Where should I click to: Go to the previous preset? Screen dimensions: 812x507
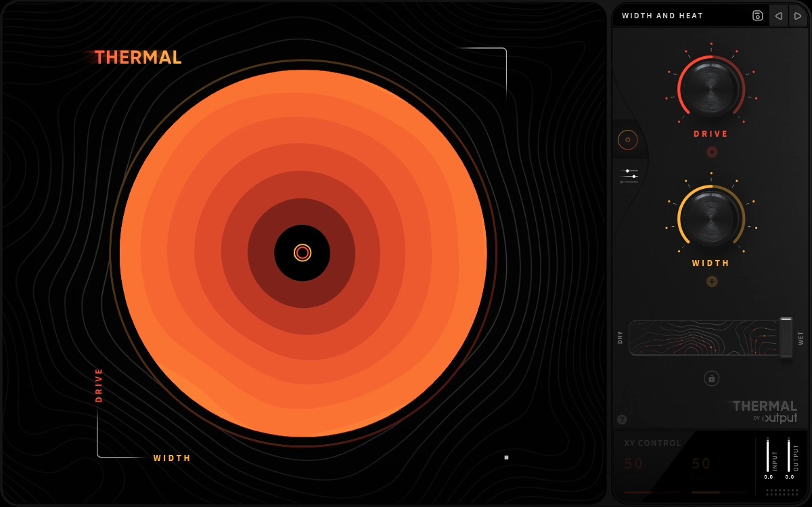coord(779,16)
